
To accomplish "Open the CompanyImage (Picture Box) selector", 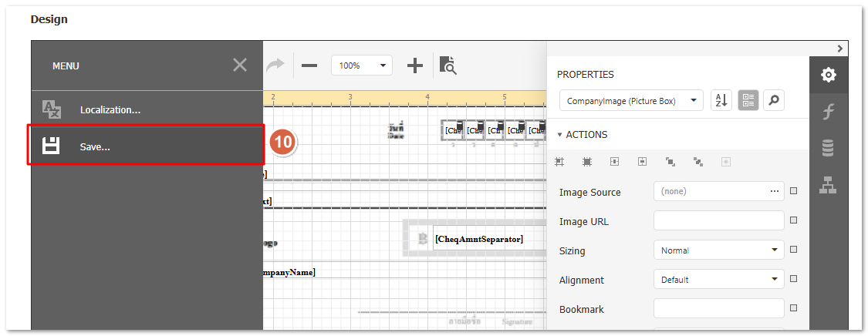I will [631, 100].
